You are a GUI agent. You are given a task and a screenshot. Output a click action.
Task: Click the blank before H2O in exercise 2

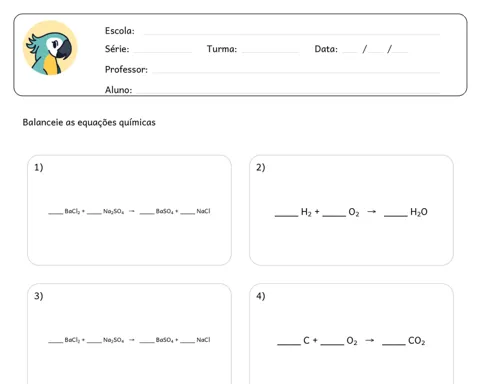[x=396, y=216]
